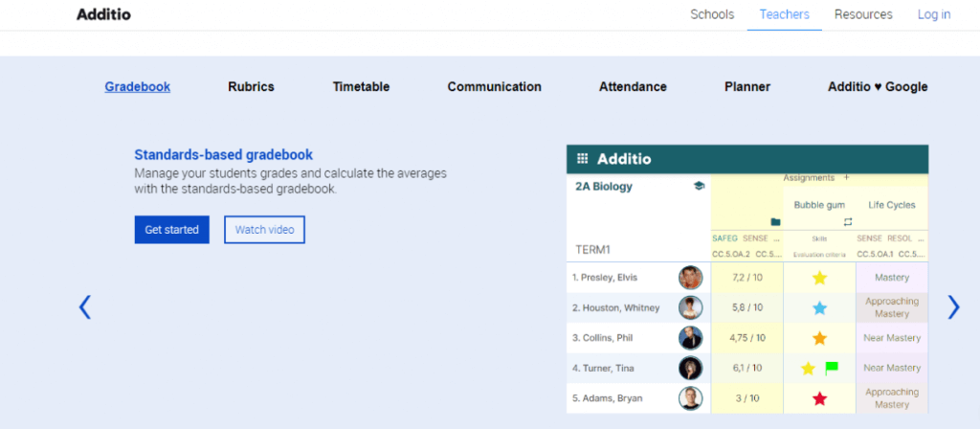The image size is (980, 429).
Task: Click Whitney Houston's avatar photo
Action: (x=691, y=307)
